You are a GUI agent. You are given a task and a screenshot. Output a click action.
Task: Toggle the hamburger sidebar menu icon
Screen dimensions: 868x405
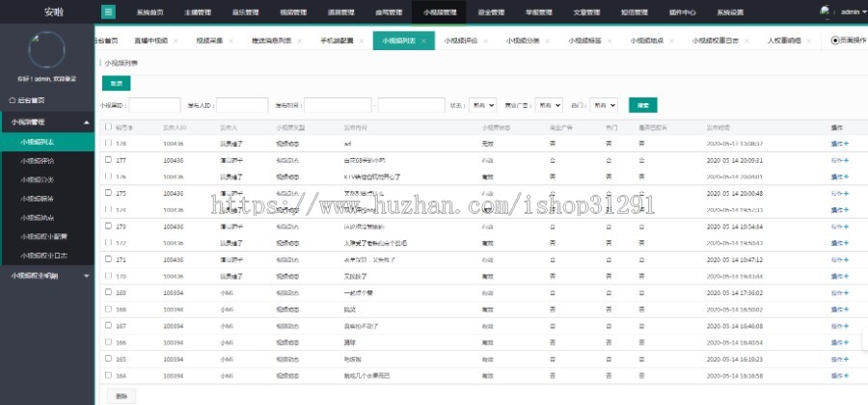tap(108, 12)
